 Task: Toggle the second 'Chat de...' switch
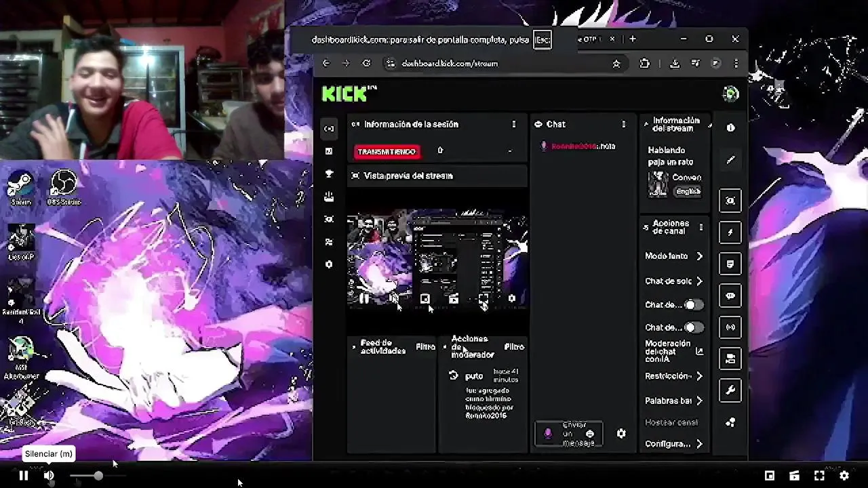(692, 327)
